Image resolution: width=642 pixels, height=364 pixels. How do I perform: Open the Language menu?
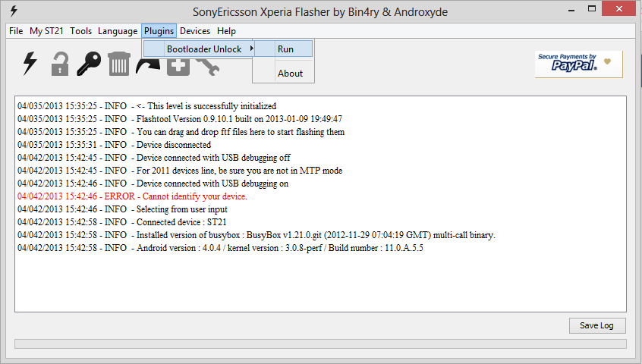(x=118, y=31)
